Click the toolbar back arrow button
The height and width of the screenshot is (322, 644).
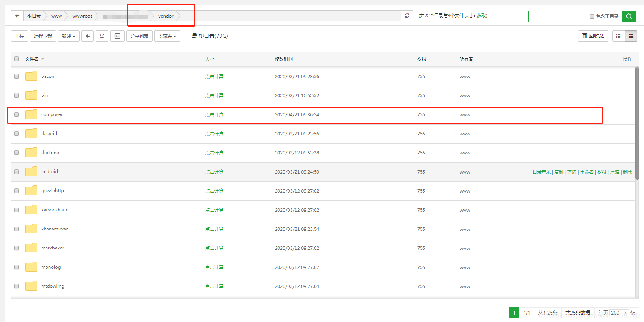point(88,36)
